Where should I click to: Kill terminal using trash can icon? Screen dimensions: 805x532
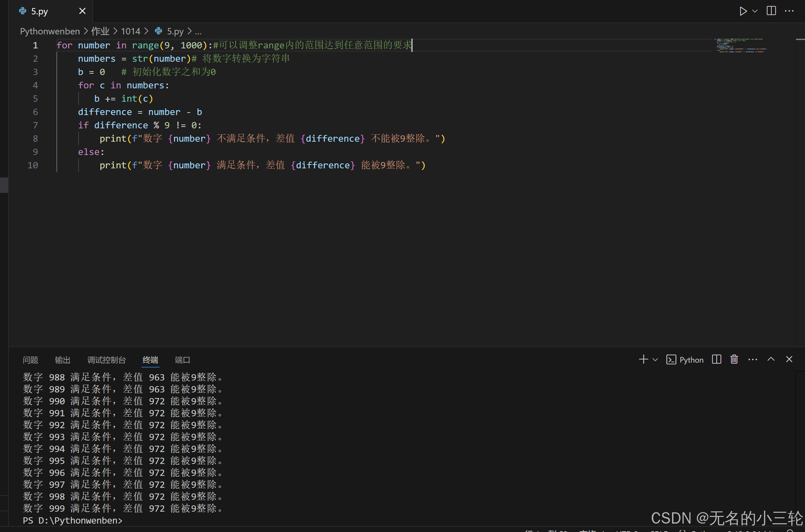click(x=734, y=359)
